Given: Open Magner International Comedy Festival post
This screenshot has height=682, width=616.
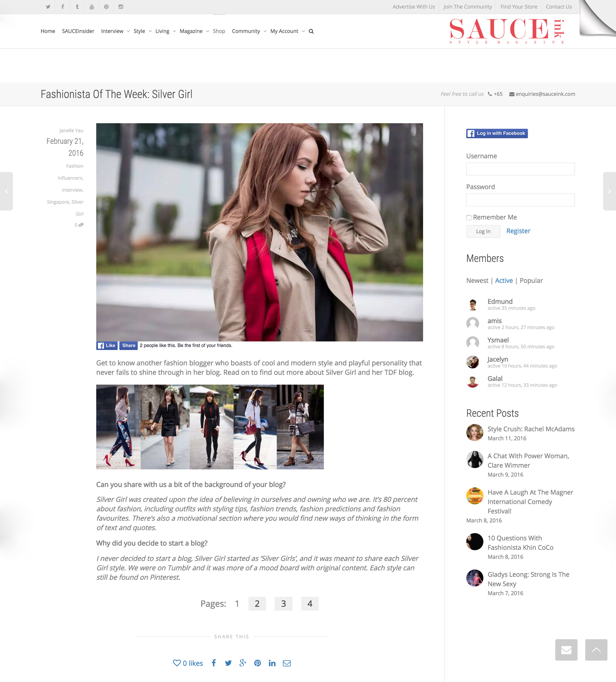Looking at the screenshot, I should pos(530,501).
